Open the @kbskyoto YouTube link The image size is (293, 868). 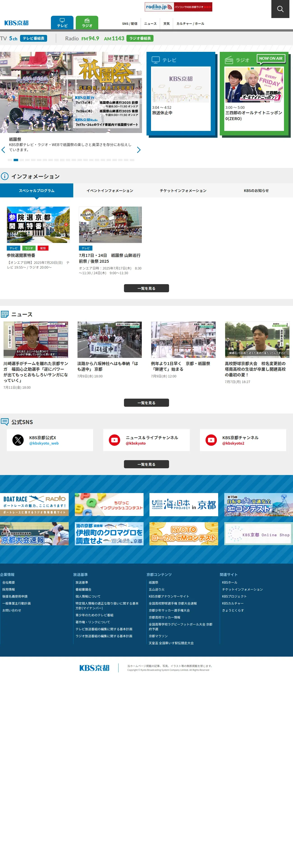[135, 443]
